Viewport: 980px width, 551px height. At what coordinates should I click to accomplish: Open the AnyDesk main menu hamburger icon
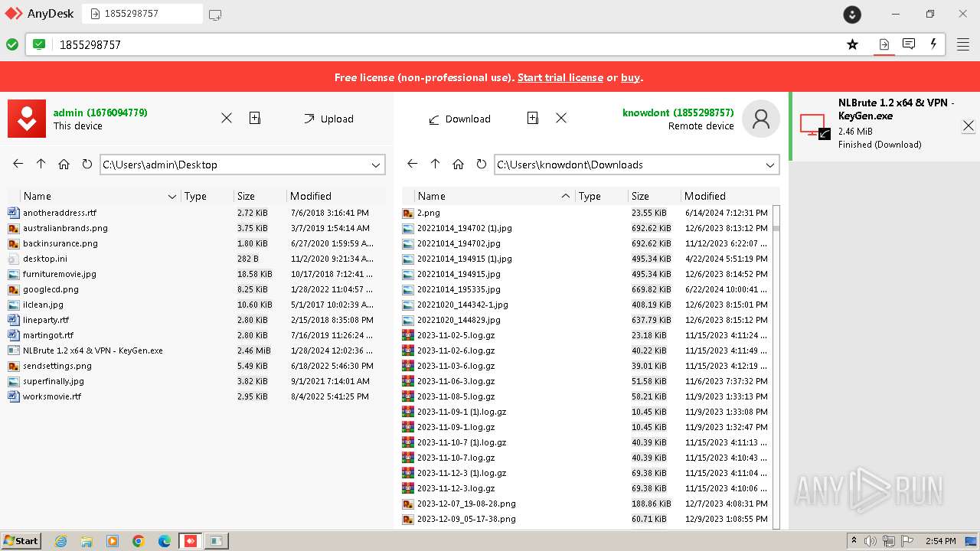tap(963, 44)
